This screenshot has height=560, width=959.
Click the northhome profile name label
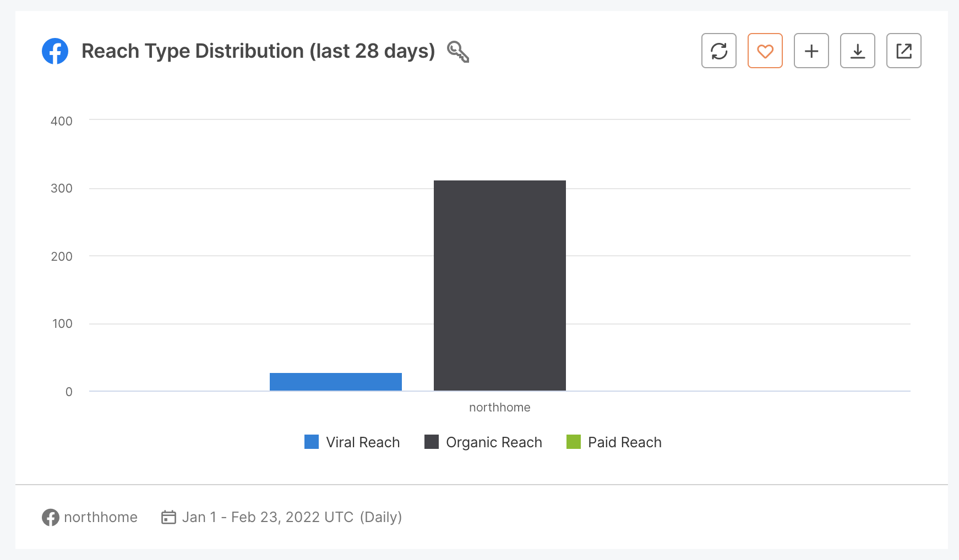click(x=100, y=517)
